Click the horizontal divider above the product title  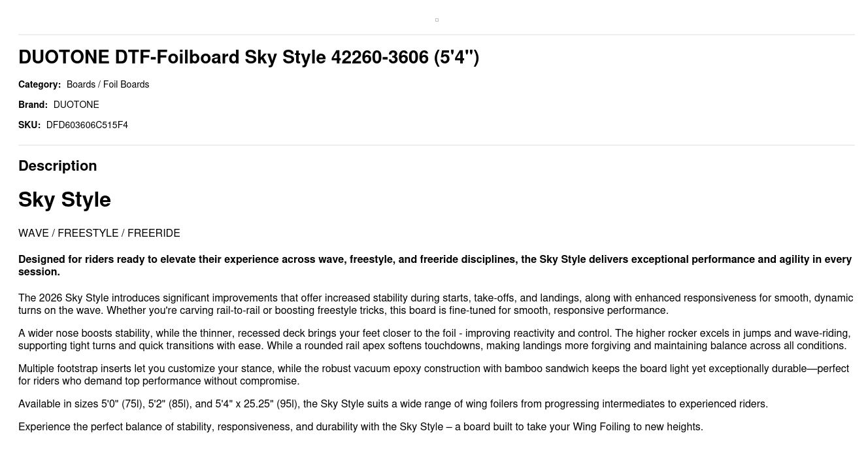coord(437,35)
